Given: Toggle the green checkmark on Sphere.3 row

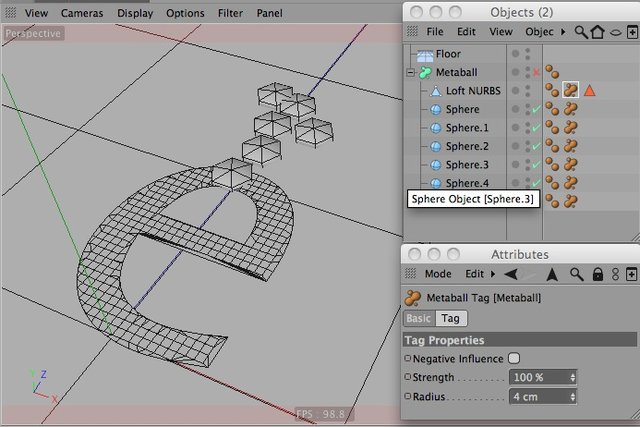Looking at the screenshot, I should pos(536,165).
